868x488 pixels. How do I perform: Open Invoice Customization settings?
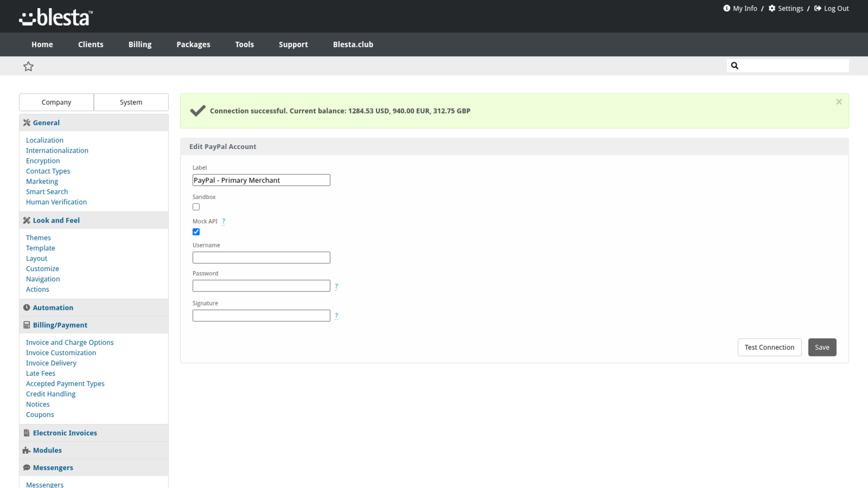61,353
